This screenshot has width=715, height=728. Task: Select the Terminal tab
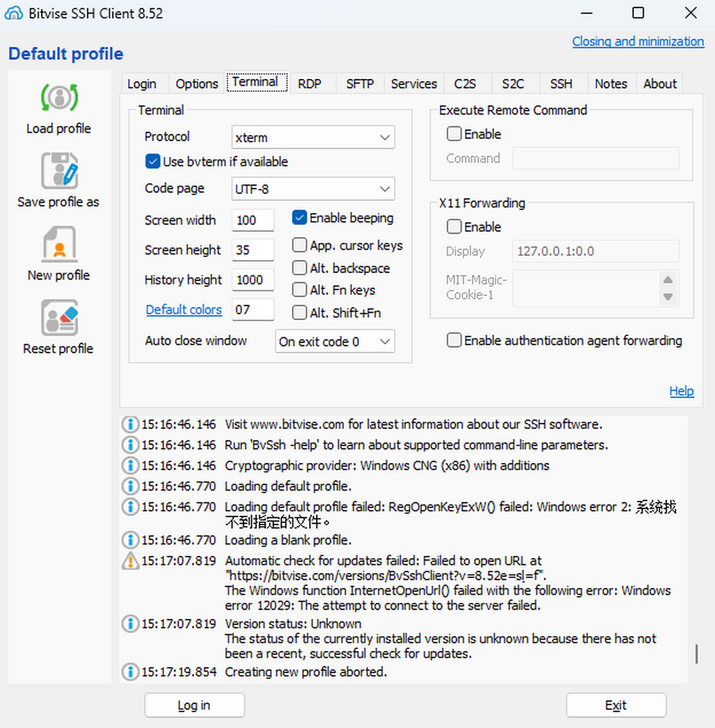(x=256, y=82)
